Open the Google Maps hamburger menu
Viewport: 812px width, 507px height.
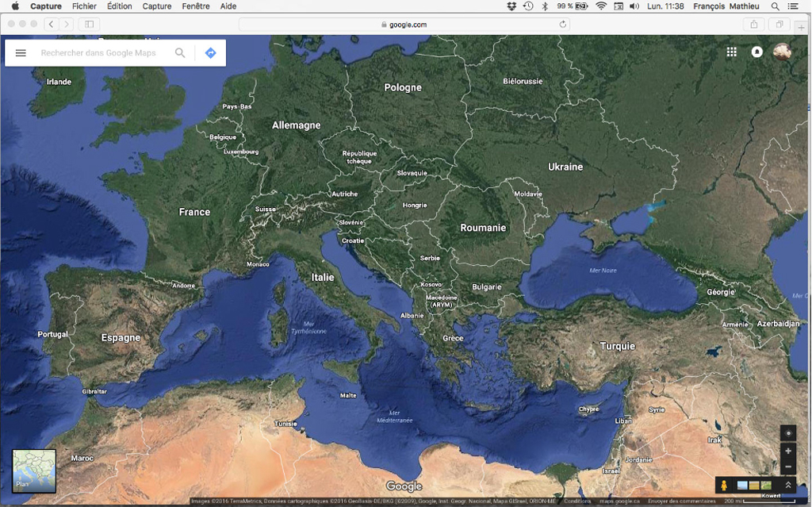coord(21,53)
